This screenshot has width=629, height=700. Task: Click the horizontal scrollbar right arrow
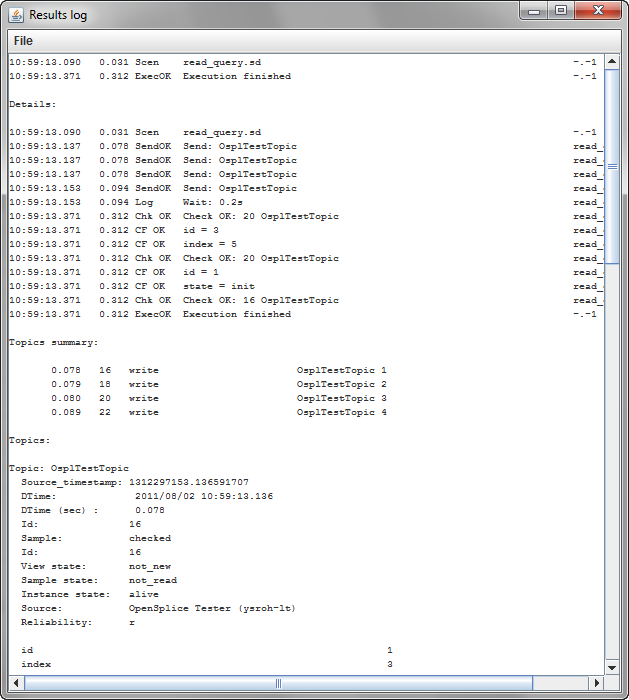click(x=596, y=683)
